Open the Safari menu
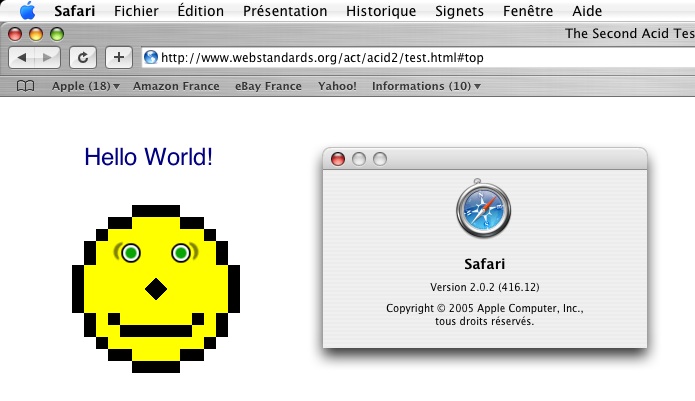Image resolution: width=695 pixels, height=401 pixels. (x=74, y=11)
